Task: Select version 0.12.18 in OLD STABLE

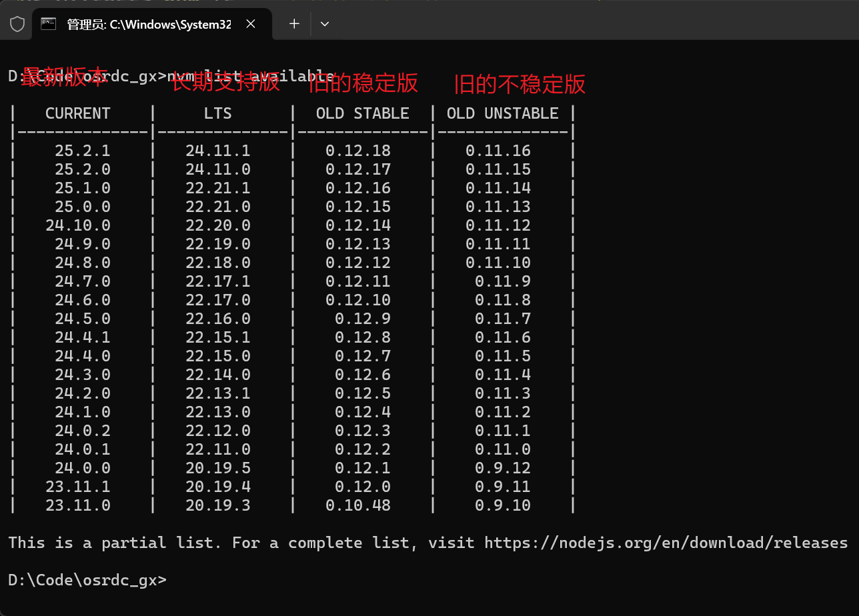Action: pos(359,150)
